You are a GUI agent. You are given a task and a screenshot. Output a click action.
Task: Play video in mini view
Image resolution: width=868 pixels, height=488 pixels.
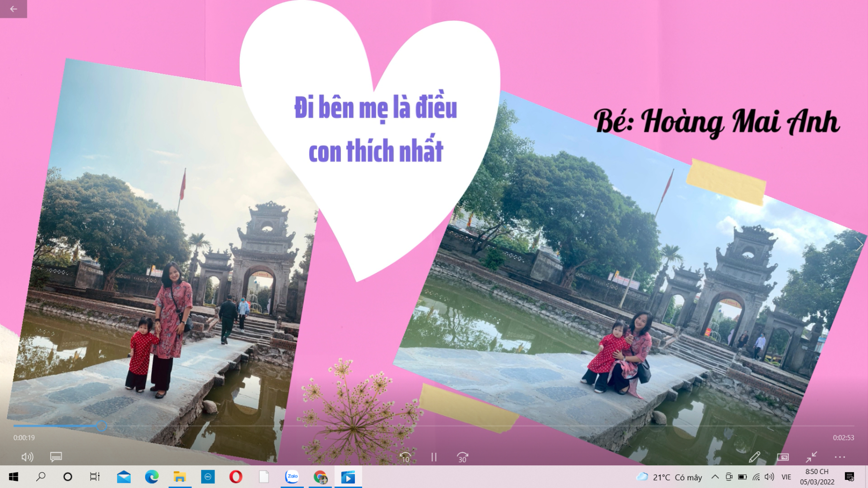point(783,457)
